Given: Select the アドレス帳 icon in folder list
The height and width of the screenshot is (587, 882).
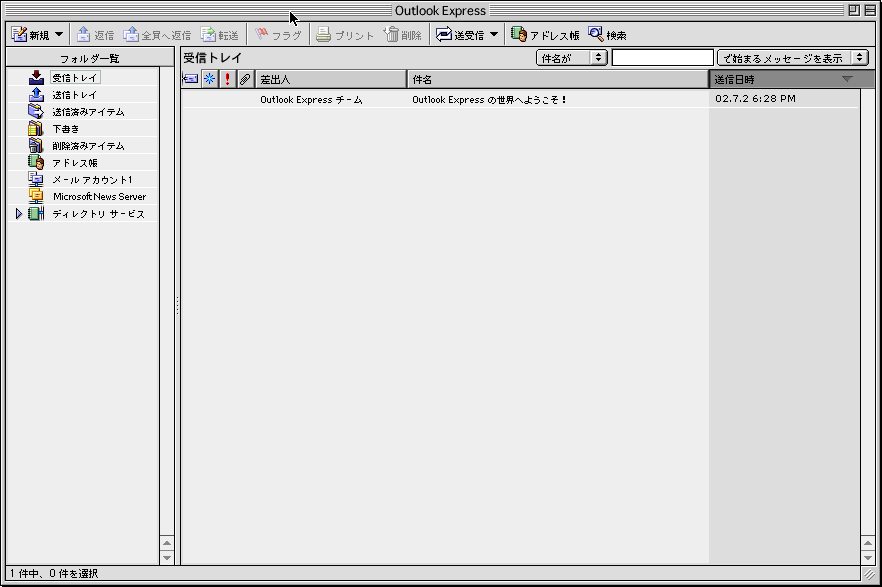Looking at the screenshot, I should [36, 162].
